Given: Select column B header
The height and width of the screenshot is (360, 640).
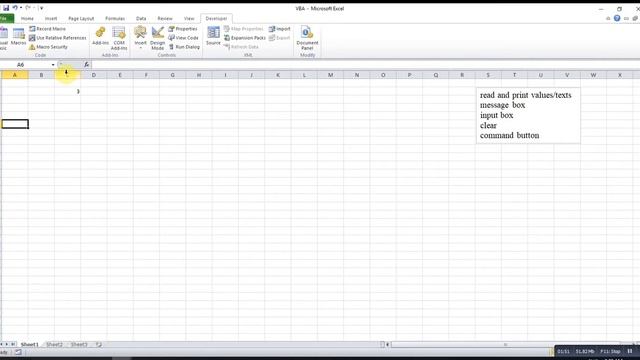Looking at the screenshot, I should click(41, 75).
